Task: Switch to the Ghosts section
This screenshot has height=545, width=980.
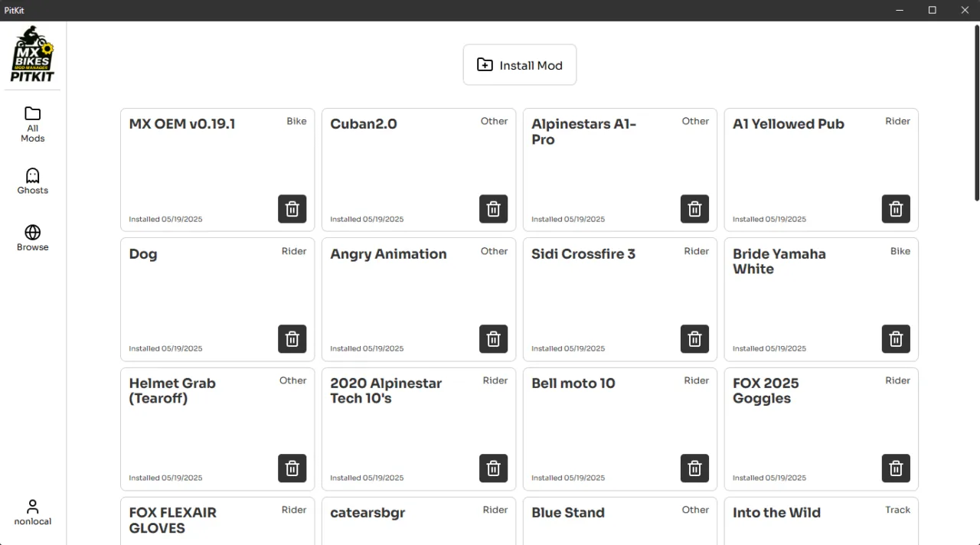Action: (33, 181)
